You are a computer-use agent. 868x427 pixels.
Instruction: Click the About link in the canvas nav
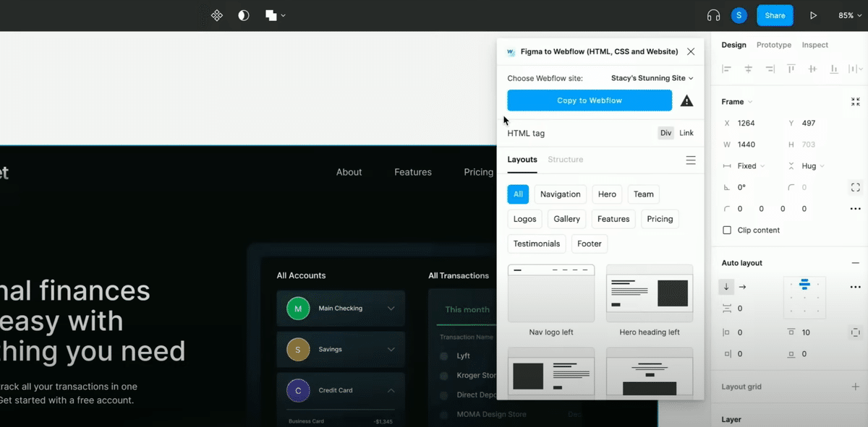click(349, 172)
